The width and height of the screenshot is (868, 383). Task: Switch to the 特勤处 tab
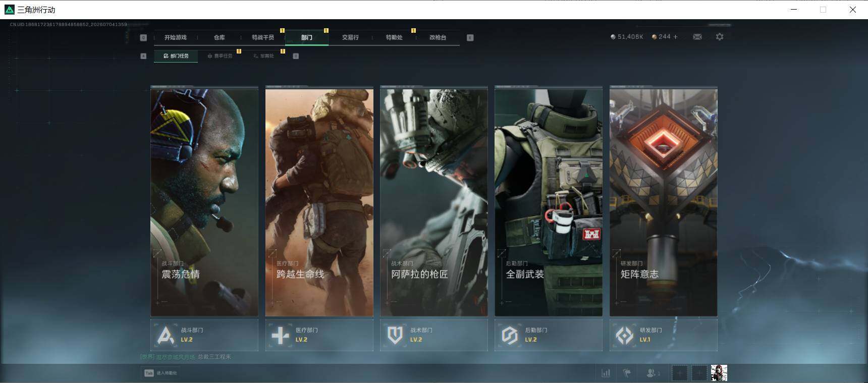[x=394, y=37]
